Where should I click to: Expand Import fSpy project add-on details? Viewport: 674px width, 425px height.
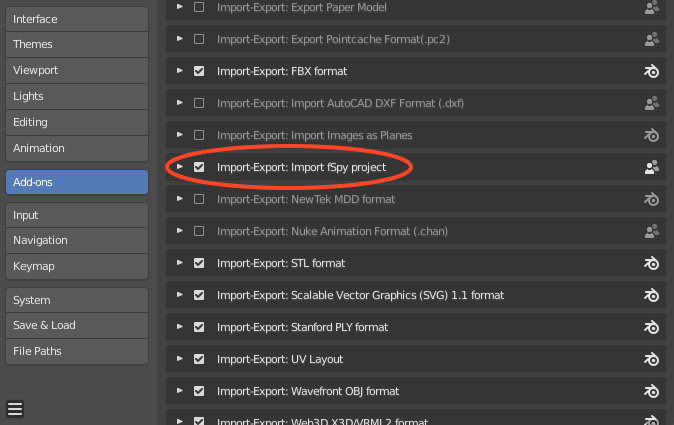click(x=180, y=167)
